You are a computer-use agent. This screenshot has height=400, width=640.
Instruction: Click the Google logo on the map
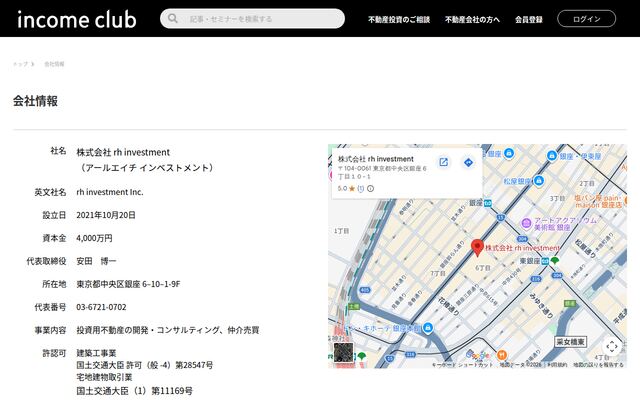[x=477, y=355]
